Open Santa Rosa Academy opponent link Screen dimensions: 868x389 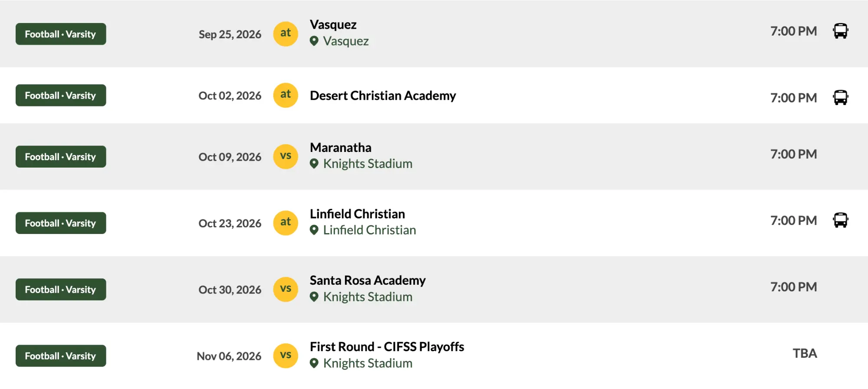pyautogui.click(x=368, y=280)
